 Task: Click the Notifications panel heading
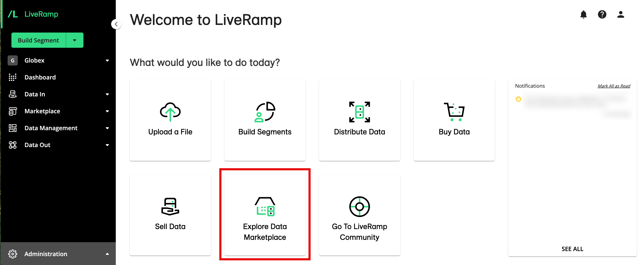point(530,86)
